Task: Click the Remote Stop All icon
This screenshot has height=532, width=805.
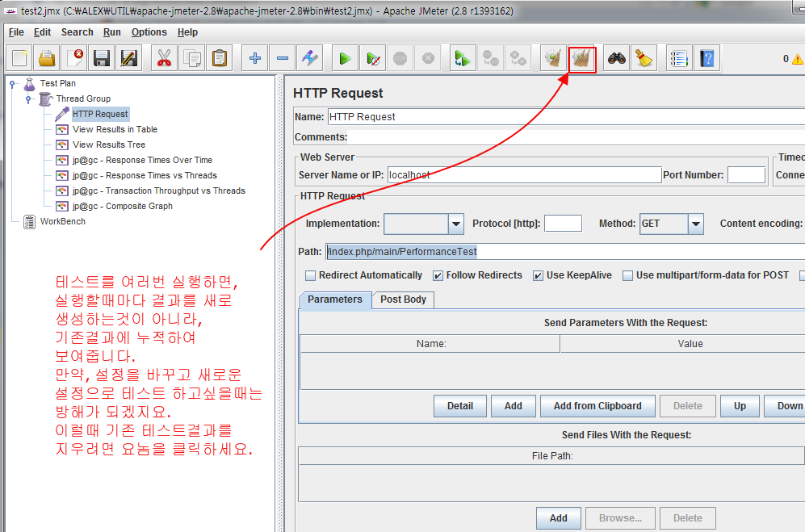Action: pyautogui.click(x=490, y=59)
